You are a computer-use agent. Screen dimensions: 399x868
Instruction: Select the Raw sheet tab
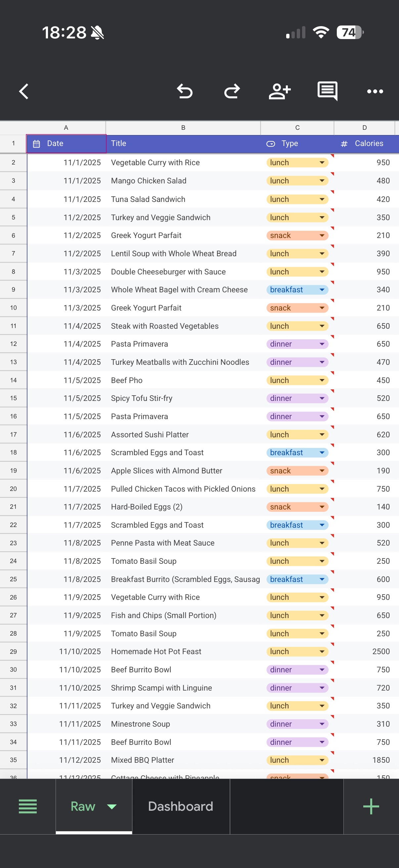pos(83,806)
